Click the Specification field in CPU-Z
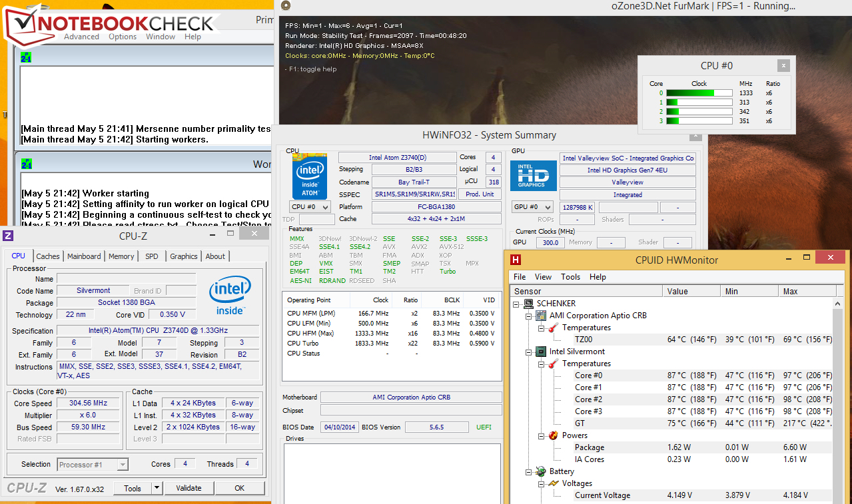 point(158,331)
